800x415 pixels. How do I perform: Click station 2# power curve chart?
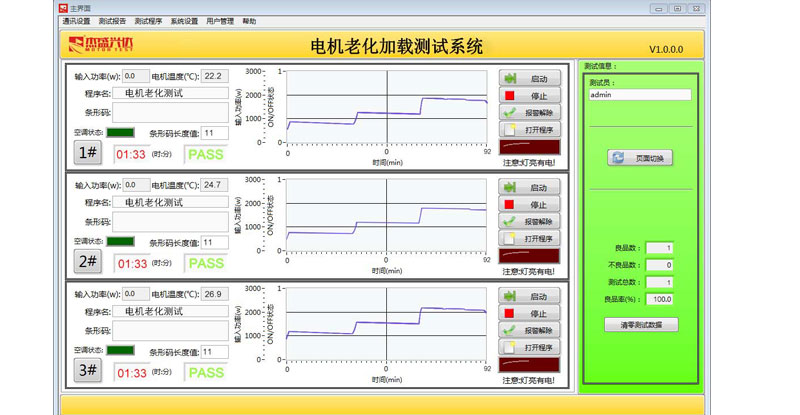pyautogui.click(x=386, y=215)
